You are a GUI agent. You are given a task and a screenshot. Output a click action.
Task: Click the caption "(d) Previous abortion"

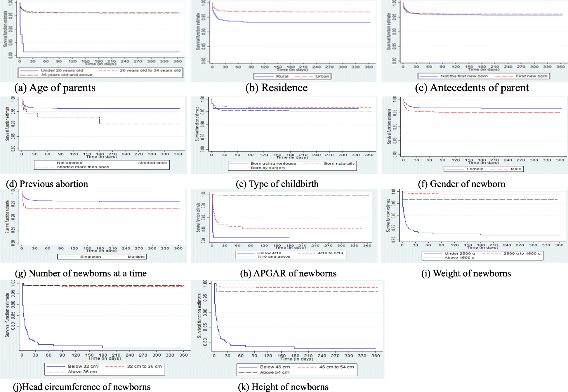(x=47, y=184)
